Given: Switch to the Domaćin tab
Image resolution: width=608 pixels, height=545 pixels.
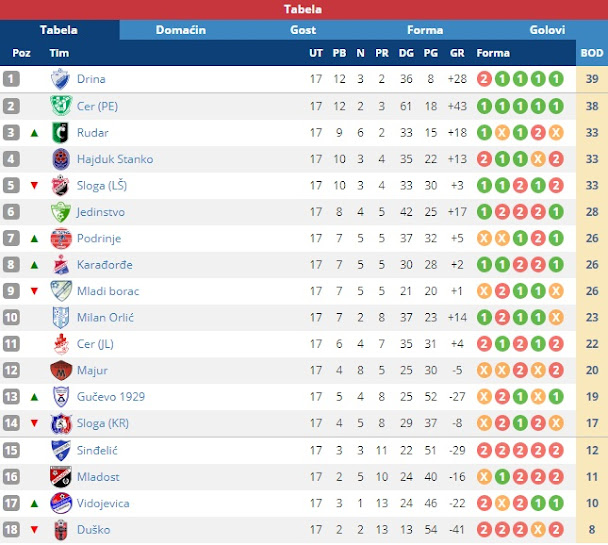Looking at the screenshot, I should point(181,30).
